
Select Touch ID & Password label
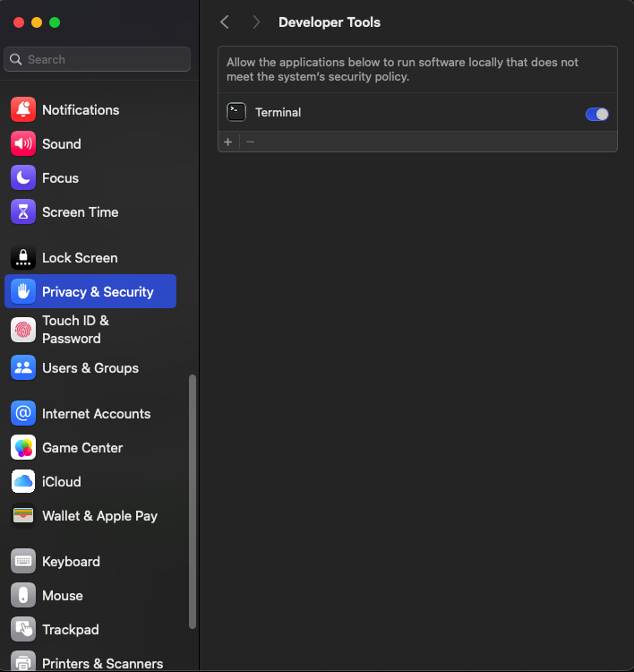[75, 330]
